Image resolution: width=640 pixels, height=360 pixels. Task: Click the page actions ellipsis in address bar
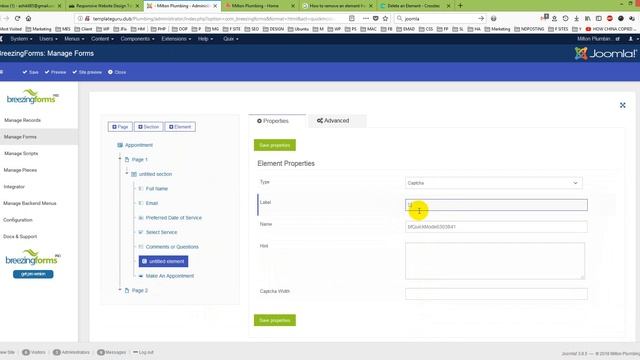point(365,18)
